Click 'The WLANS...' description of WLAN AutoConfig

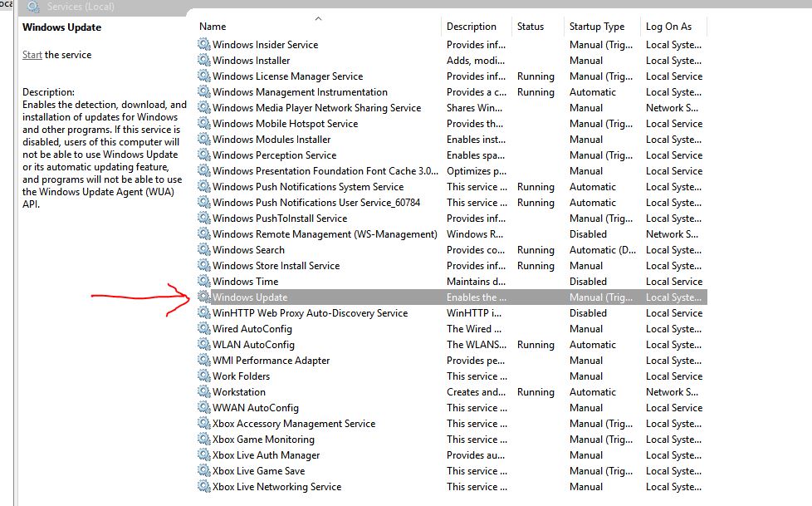pyautogui.click(x=477, y=344)
